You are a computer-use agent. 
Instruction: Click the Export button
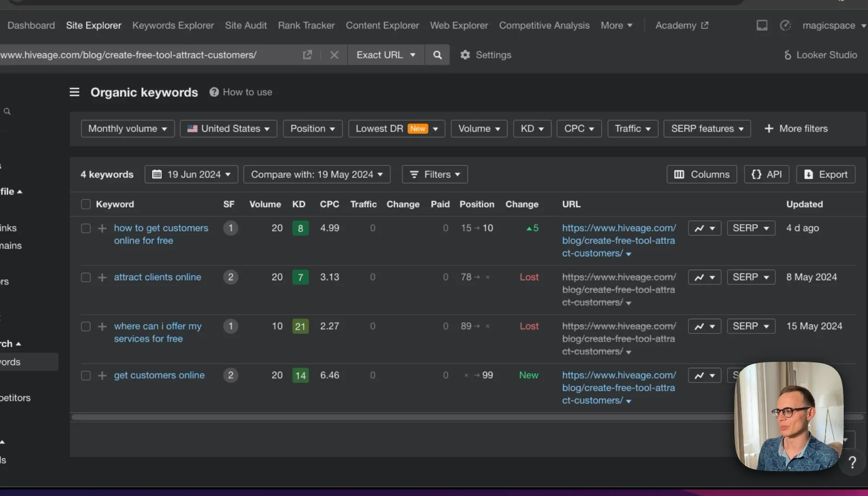coord(826,175)
